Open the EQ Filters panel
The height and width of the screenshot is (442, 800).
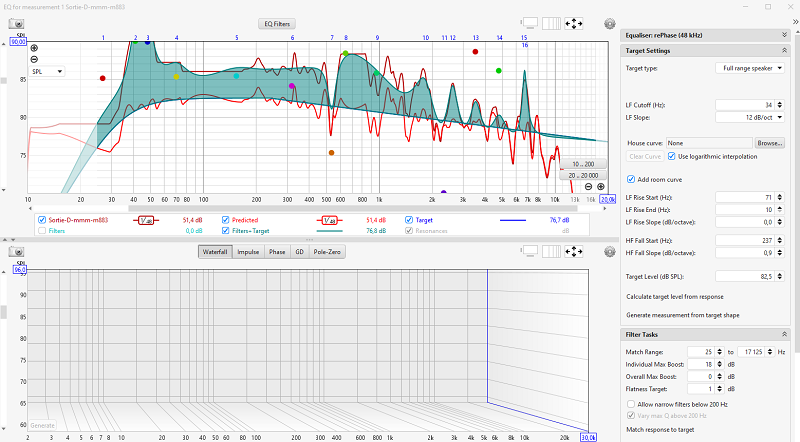coord(277,24)
